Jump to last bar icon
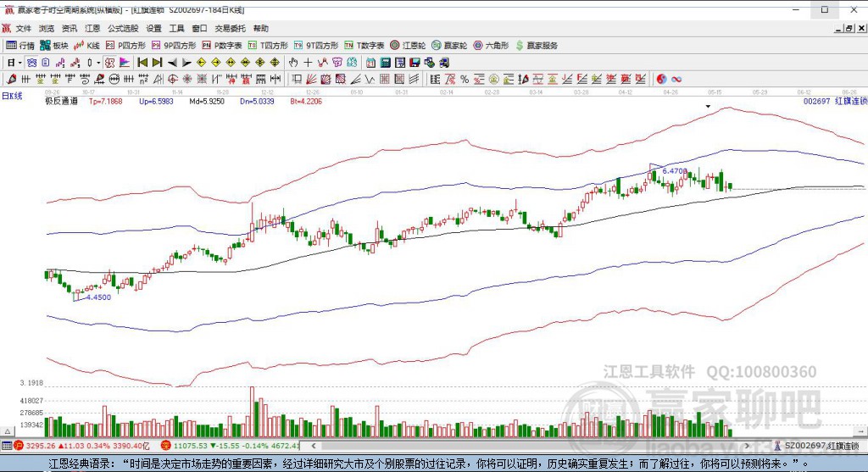This screenshot has width=868, height=472. pyautogui.click(x=157, y=63)
